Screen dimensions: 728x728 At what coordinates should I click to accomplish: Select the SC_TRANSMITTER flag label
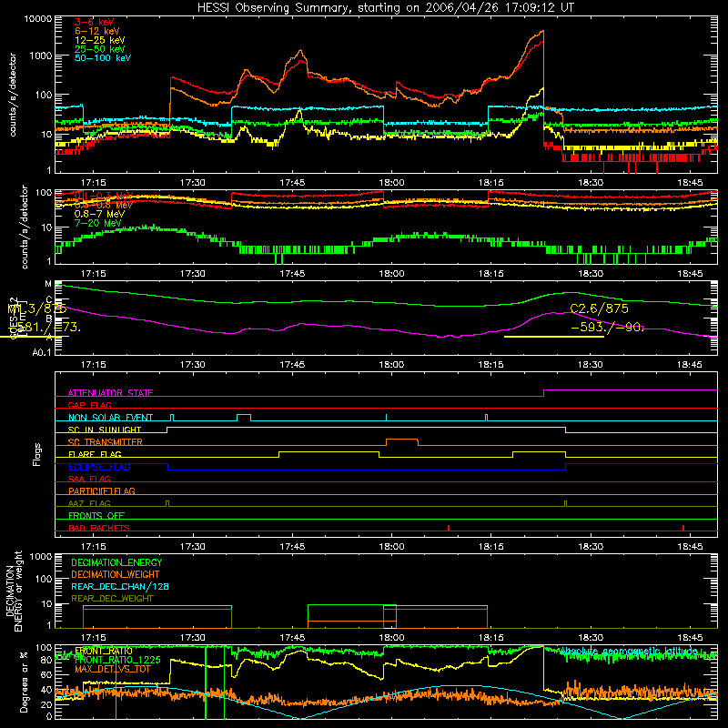point(105,442)
